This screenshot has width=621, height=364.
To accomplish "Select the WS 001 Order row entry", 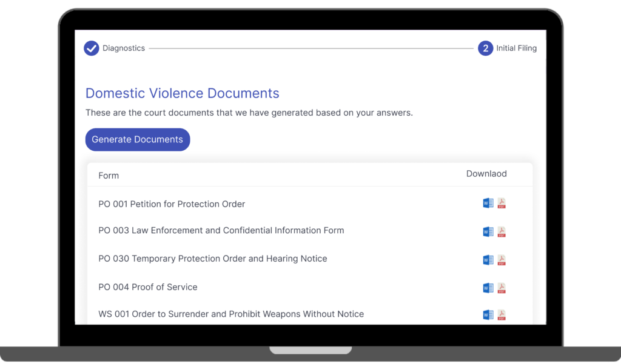I will [x=231, y=314].
